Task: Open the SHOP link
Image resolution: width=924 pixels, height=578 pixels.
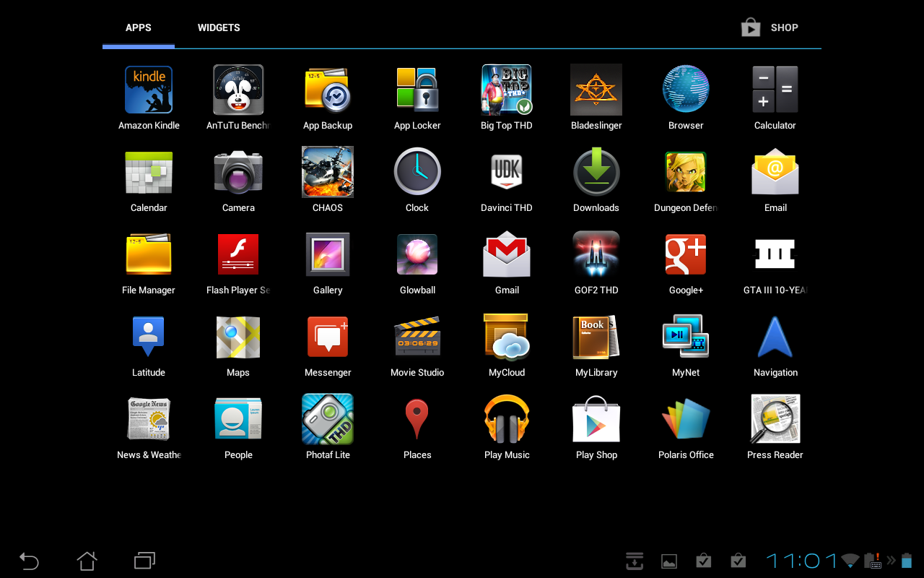Action: [770, 27]
